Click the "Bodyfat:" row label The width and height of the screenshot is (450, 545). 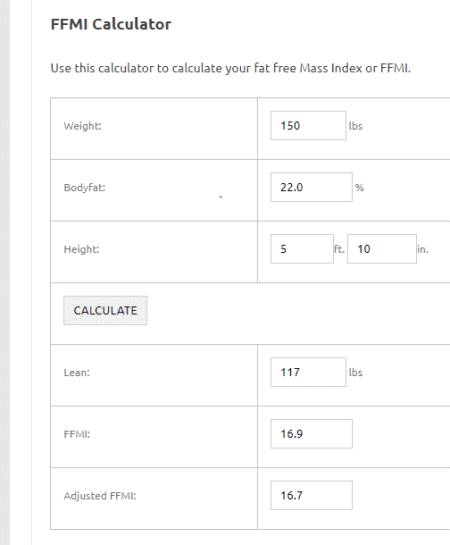[84, 187]
